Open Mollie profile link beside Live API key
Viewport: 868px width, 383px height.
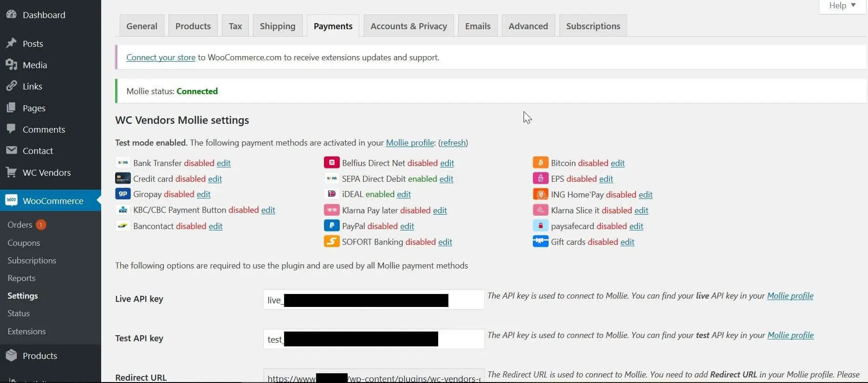click(x=790, y=296)
